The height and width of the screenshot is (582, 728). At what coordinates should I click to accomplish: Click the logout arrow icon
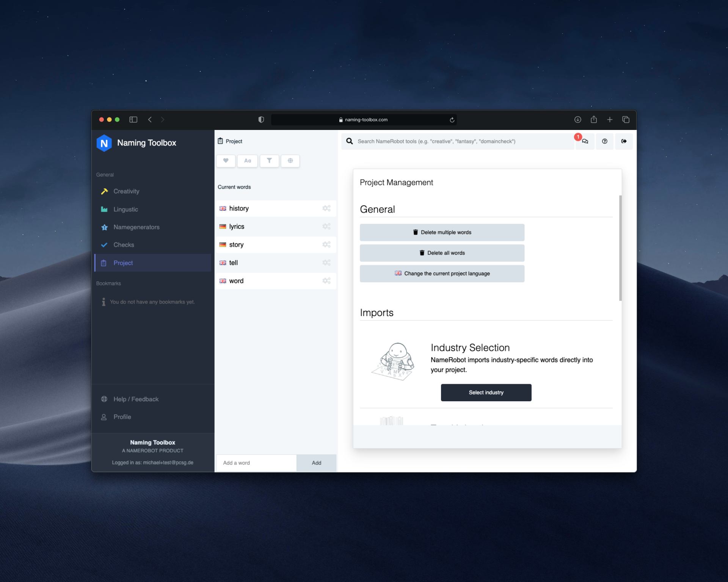click(624, 141)
